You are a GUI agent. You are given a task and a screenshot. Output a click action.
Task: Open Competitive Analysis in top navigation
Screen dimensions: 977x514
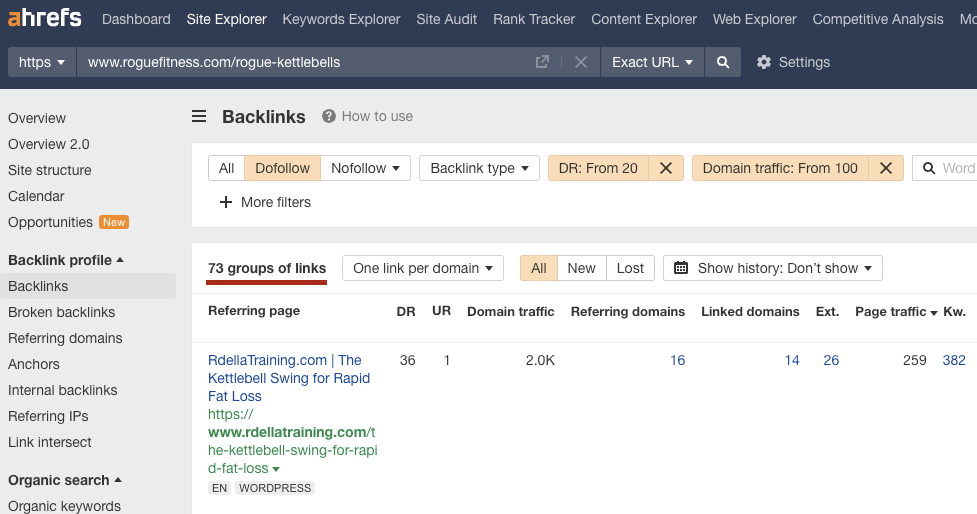(x=878, y=19)
